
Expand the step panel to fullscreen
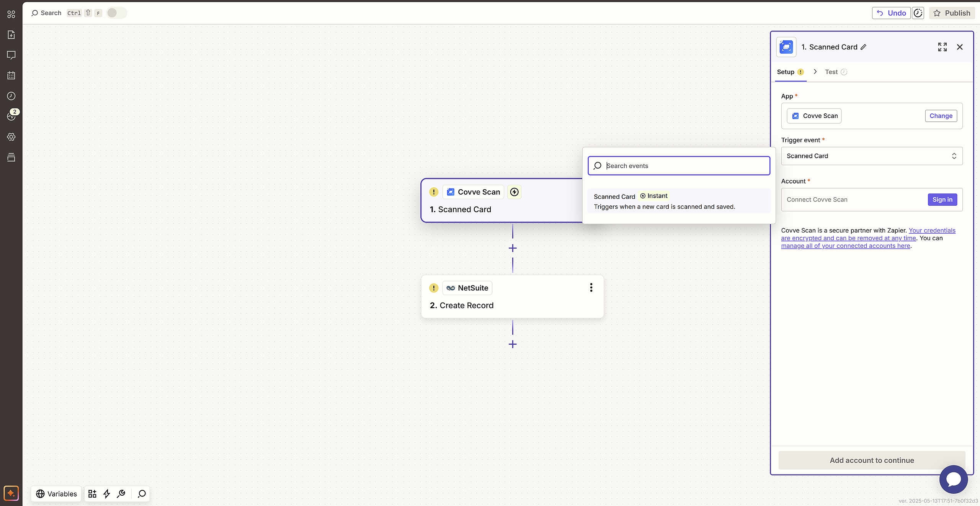coord(942,47)
